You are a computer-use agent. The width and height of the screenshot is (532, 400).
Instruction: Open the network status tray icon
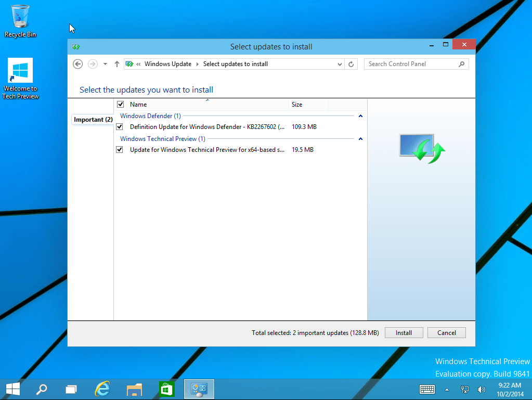464,390
